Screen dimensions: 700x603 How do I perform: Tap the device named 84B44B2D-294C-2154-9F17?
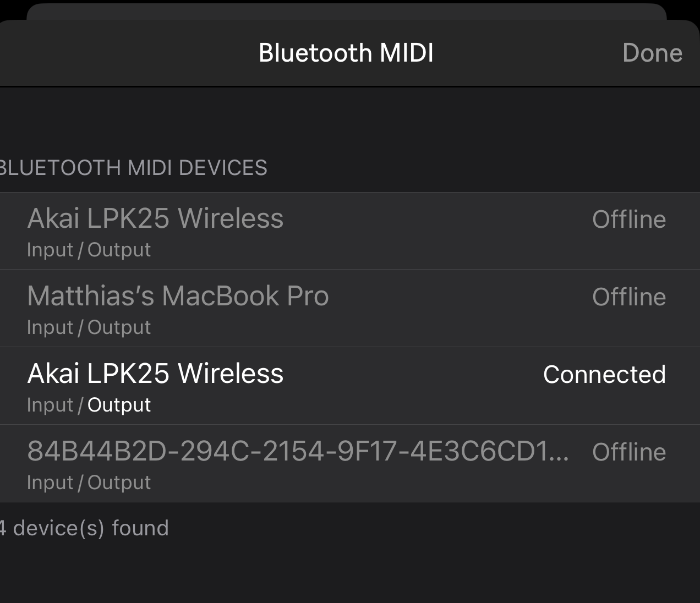point(297,451)
